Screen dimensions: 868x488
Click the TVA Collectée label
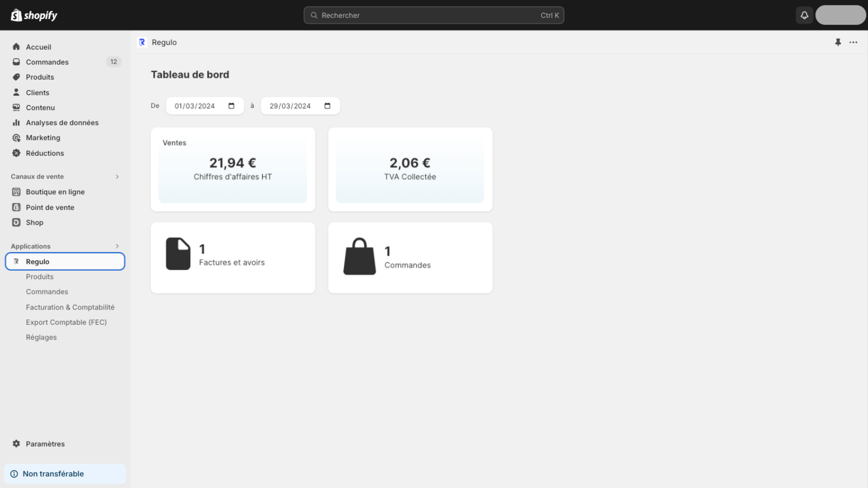click(410, 177)
